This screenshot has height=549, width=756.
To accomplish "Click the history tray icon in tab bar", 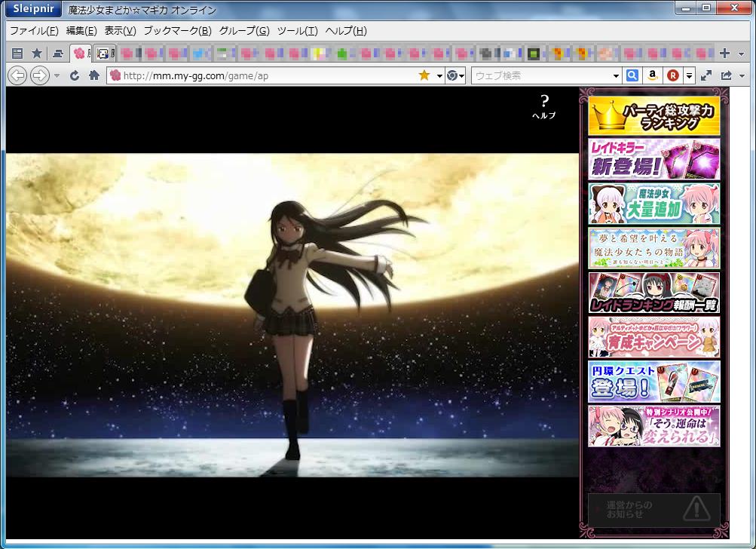I will (58, 54).
